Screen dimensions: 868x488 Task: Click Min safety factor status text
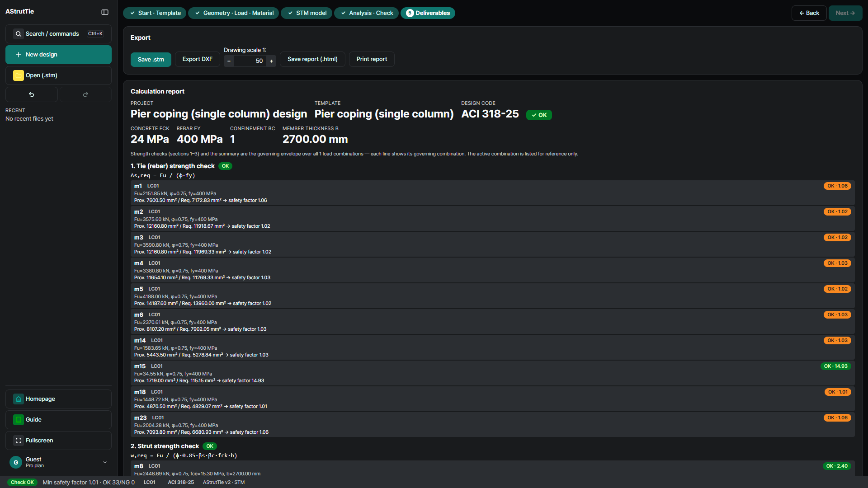pyautogui.click(x=89, y=483)
